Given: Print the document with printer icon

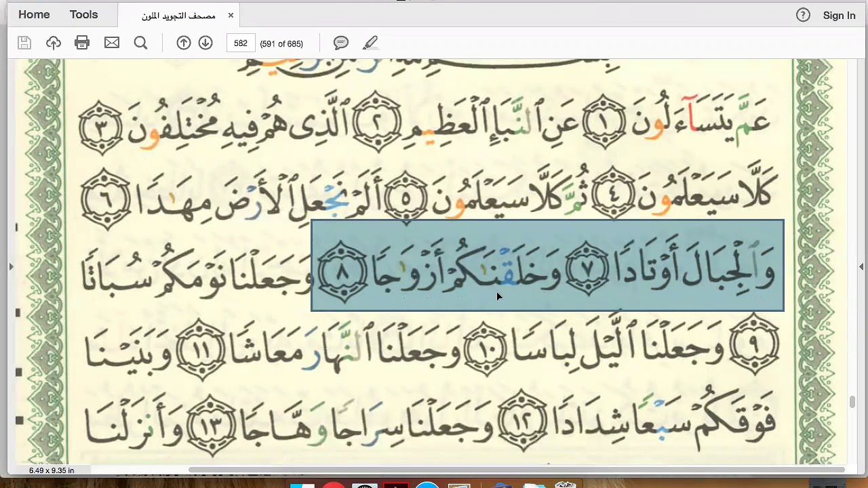Looking at the screenshot, I should (82, 43).
